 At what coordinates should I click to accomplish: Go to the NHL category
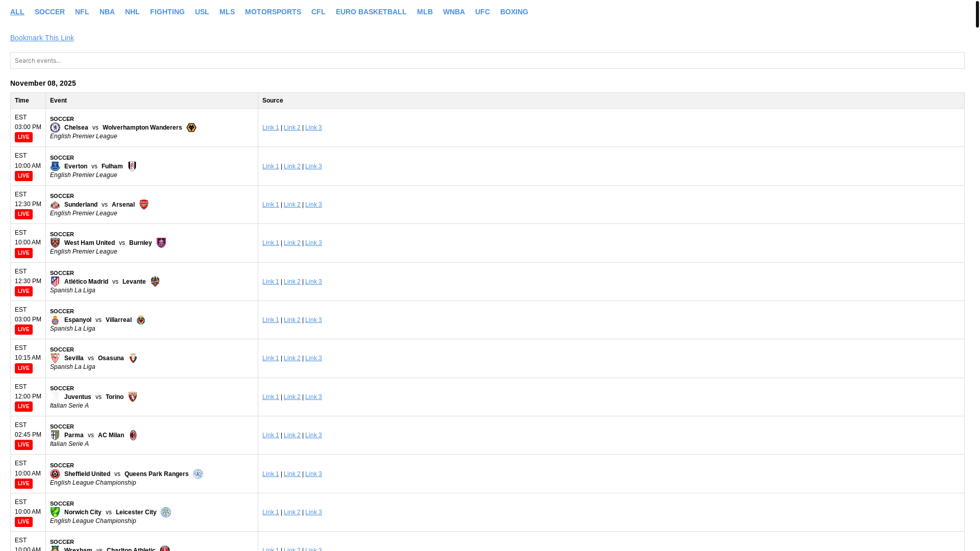click(x=132, y=12)
